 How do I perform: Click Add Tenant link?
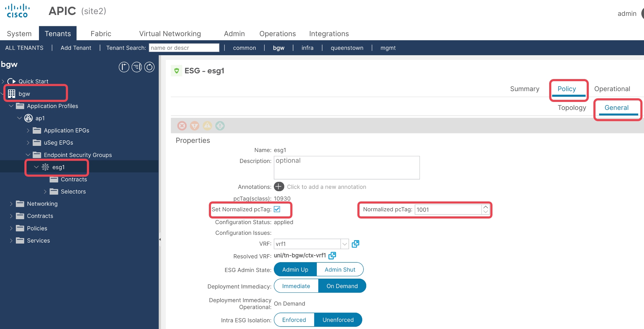(x=76, y=48)
